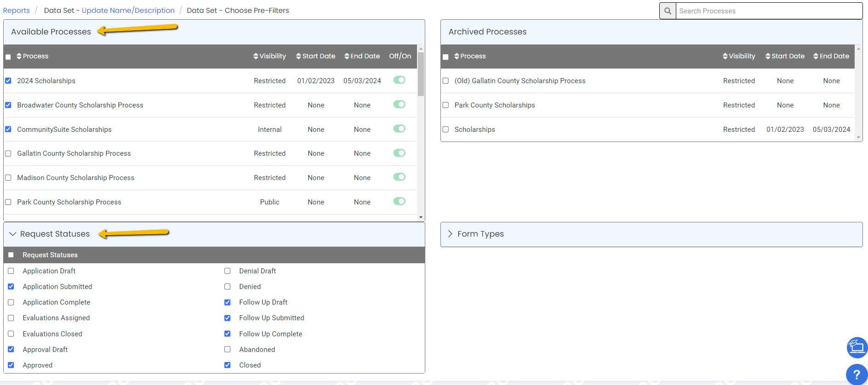Sort Archived Processes by Process name
The width and height of the screenshot is (868, 385).
470,56
